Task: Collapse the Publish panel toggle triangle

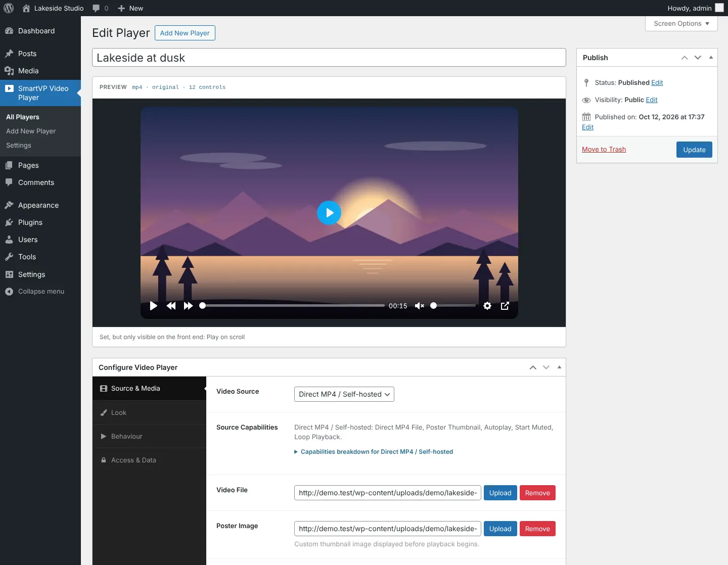Action: coord(711,58)
